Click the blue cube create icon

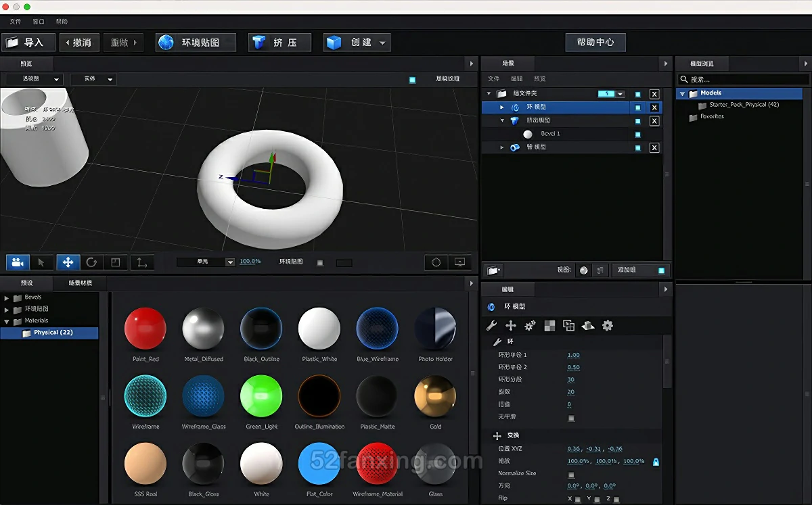[x=334, y=43]
